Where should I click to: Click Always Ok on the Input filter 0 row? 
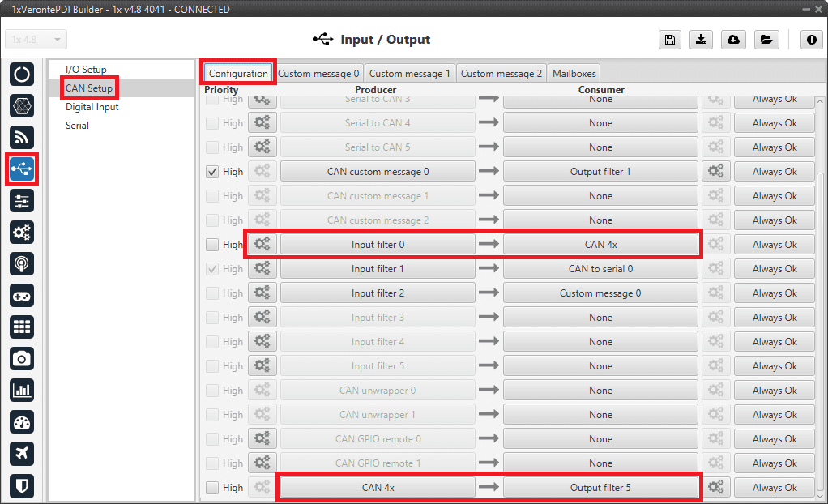coord(775,245)
